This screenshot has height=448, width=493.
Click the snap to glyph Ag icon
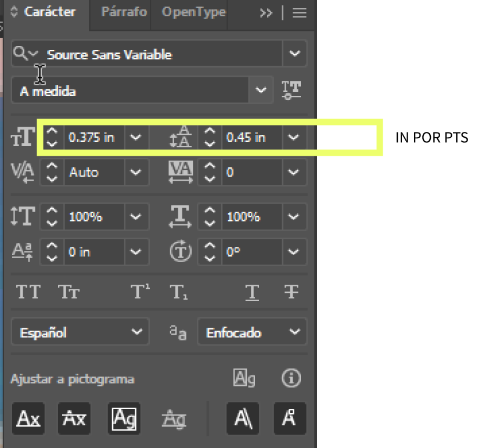(244, 379)
